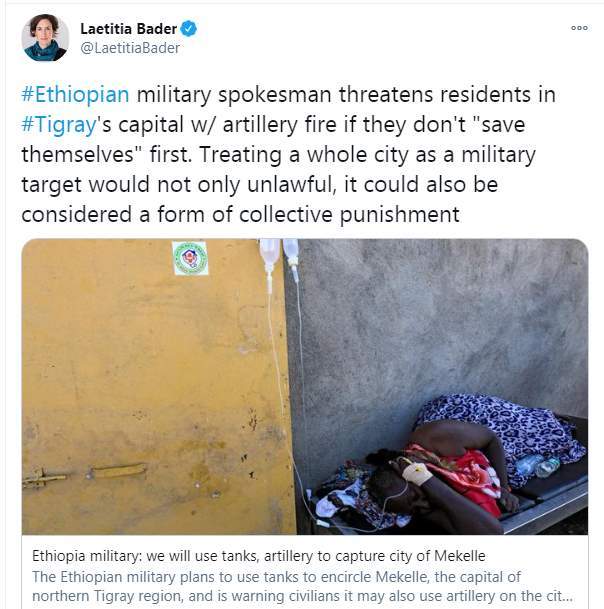Click the water bottle beside the patient

538,466
